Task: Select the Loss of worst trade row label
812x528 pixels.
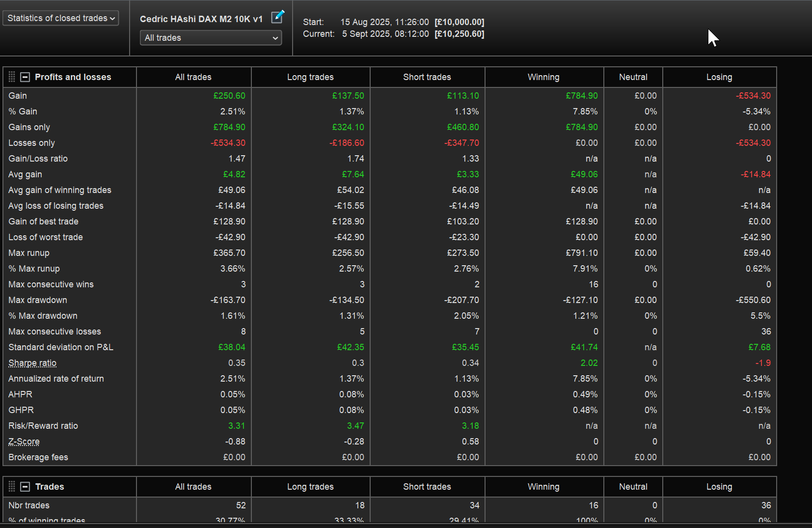Action: 46,237
